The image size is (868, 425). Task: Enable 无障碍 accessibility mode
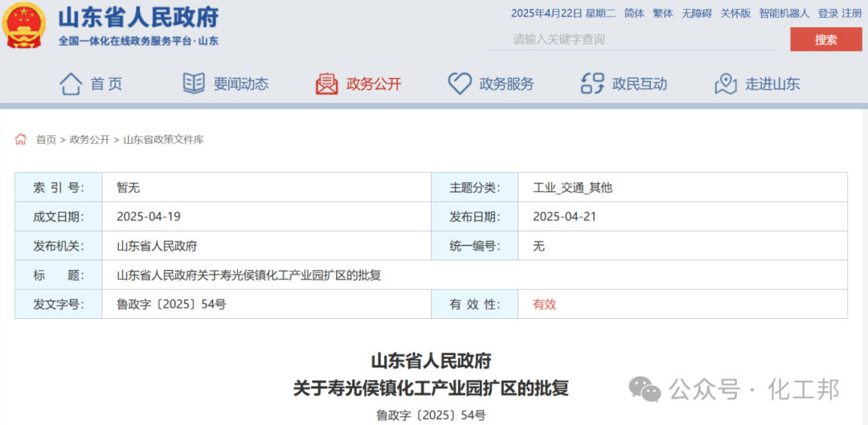click(696, 13)
